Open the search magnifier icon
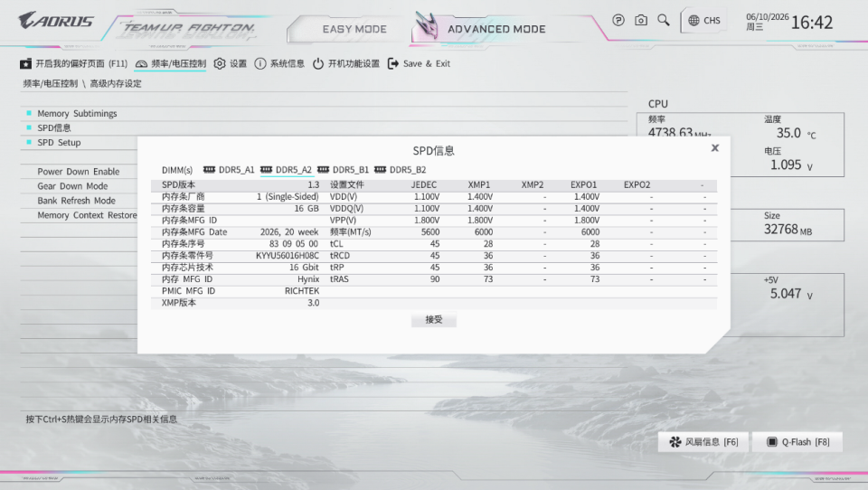Viewport: 868px width, 490px height. click(x=663, y=21)
